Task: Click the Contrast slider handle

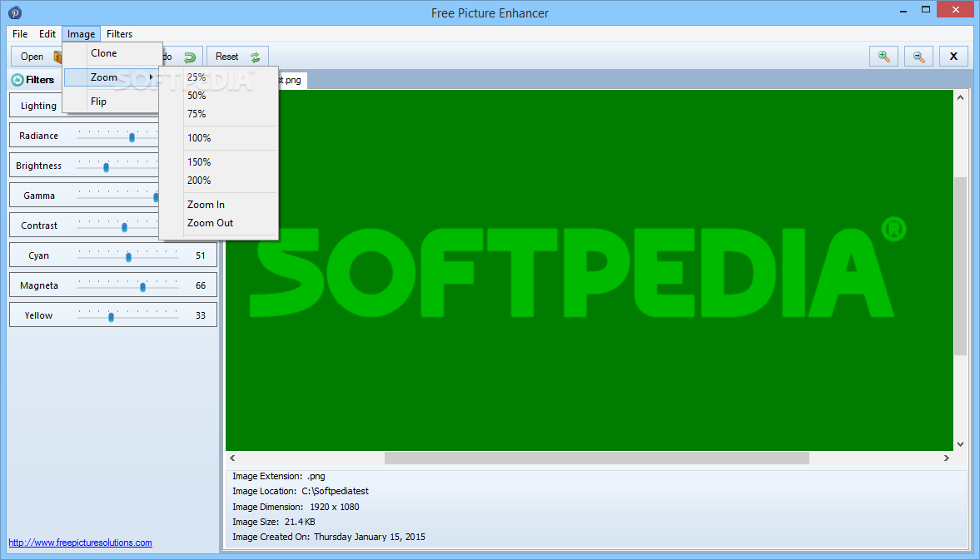Action: coord(124,227)
